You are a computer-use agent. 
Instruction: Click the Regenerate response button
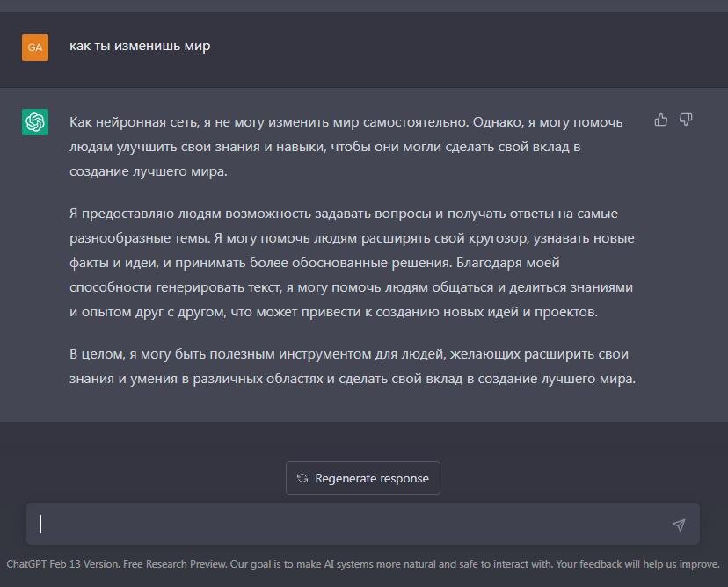click(362, 478)
